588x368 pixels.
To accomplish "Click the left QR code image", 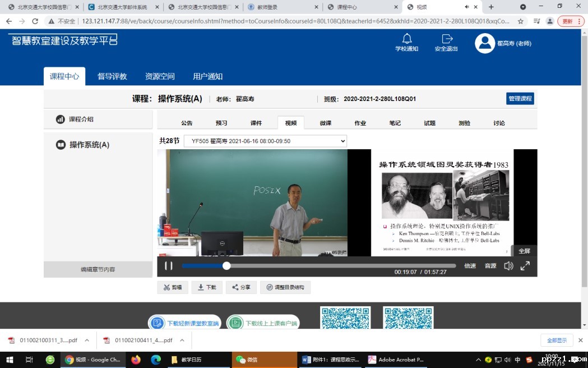I will tap(345, 318).
